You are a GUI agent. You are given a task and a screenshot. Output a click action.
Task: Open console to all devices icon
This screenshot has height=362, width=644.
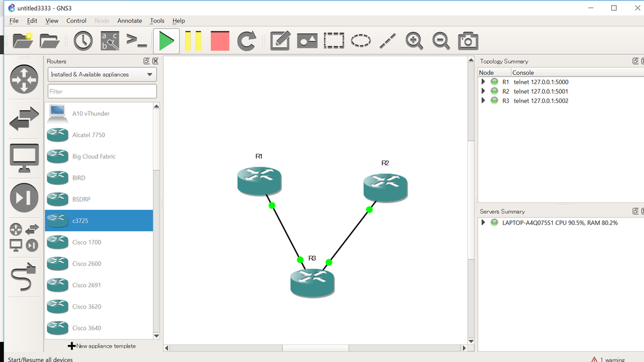click(x=136, y=41)
